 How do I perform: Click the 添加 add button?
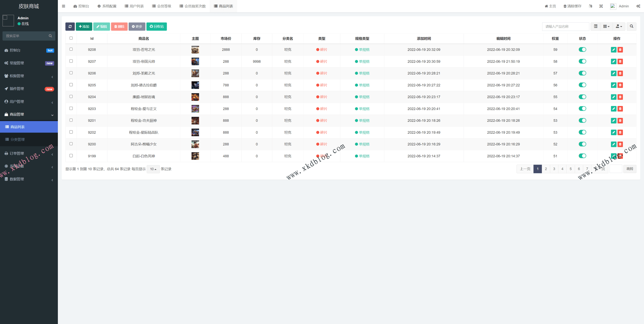coord(84,27)
